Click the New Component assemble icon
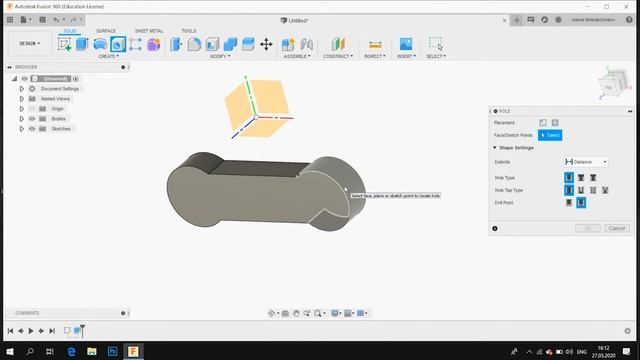This screenshot has height=360, width=640. (288, 44)
